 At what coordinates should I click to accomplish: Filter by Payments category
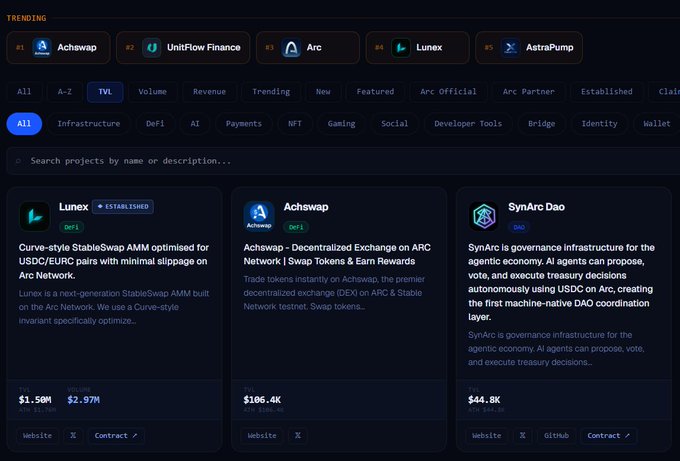pyautogui.click(x=244, y=124)
